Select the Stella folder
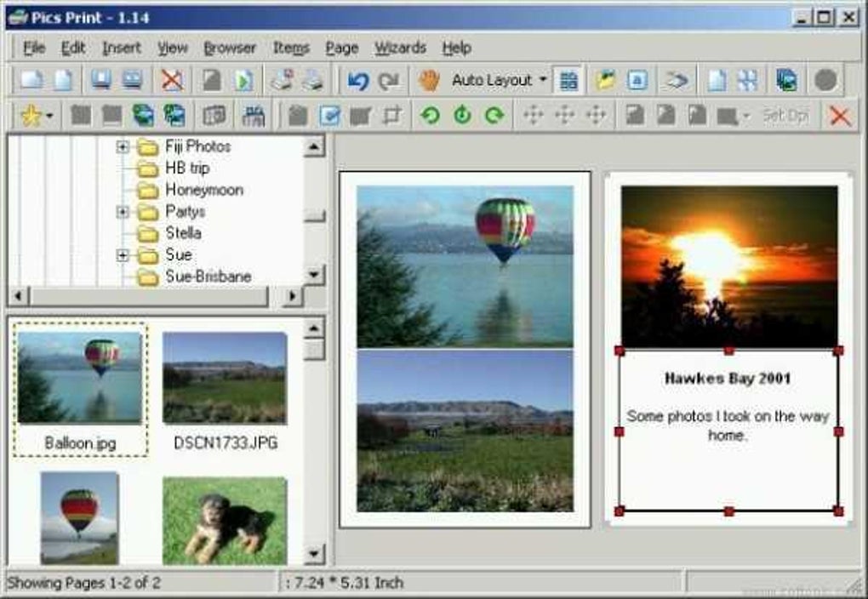 click(x=183, y=233)
